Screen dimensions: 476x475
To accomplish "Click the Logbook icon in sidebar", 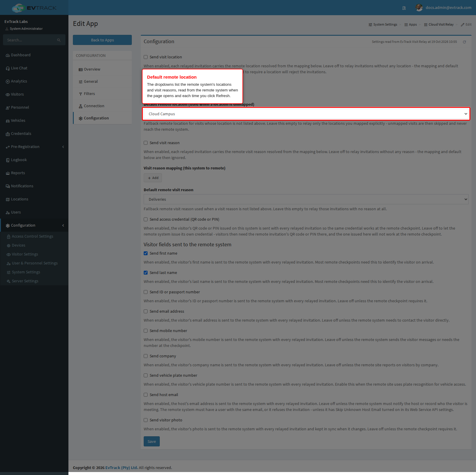I will [x=8, y=160].
